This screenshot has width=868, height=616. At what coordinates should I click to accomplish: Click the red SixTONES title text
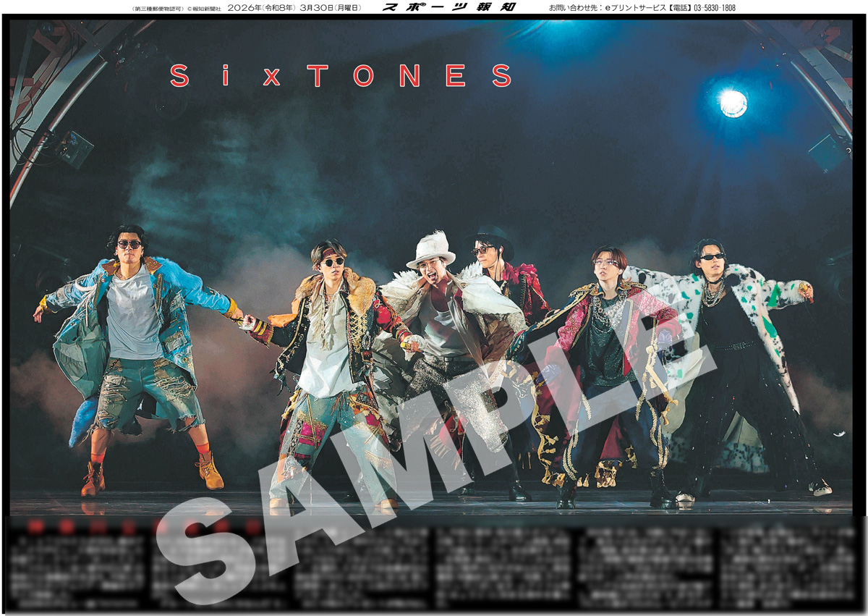(341, 75)
